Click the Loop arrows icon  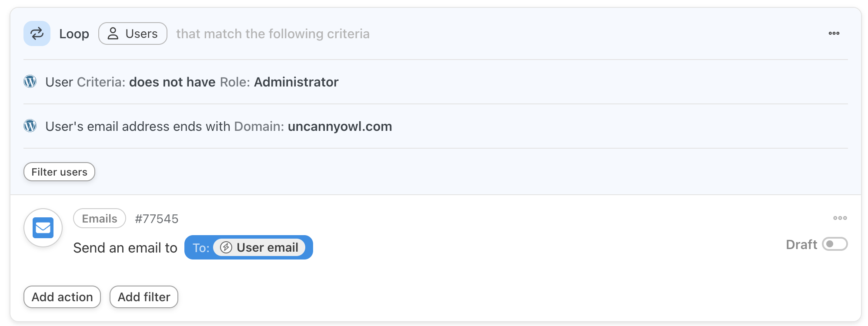click(37, 33)
